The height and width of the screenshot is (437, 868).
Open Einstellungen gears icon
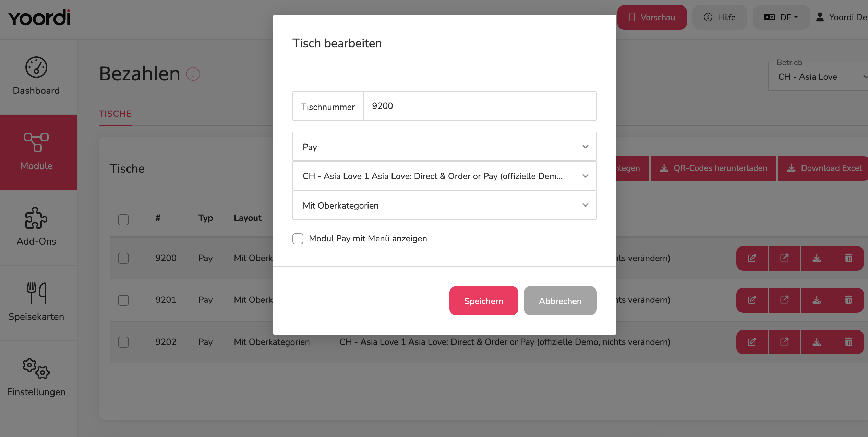click(x=36, y=369)
